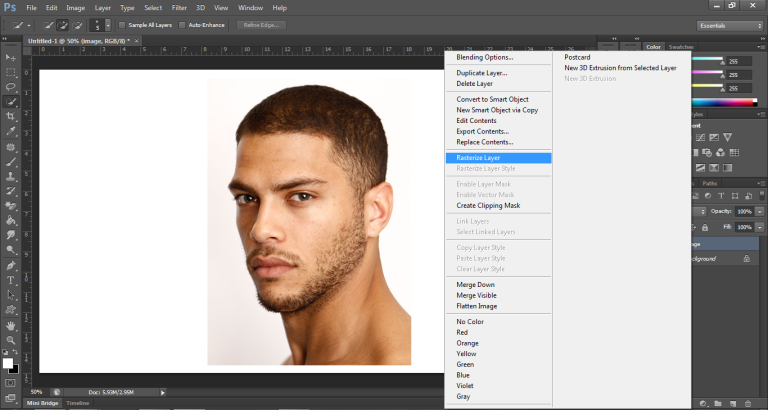Open the brush picker dropdown arrow
Image resolution: width=768 pixels, height=410 pixels.
pyautogui.click(x=107, y=24)
